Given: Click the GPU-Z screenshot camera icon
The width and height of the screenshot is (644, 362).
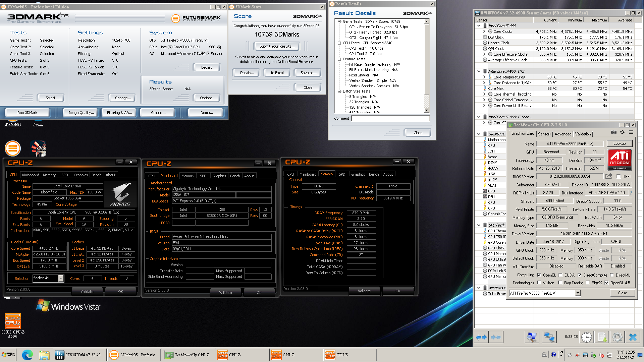Looking at the screenshot, I should (613, 132).
